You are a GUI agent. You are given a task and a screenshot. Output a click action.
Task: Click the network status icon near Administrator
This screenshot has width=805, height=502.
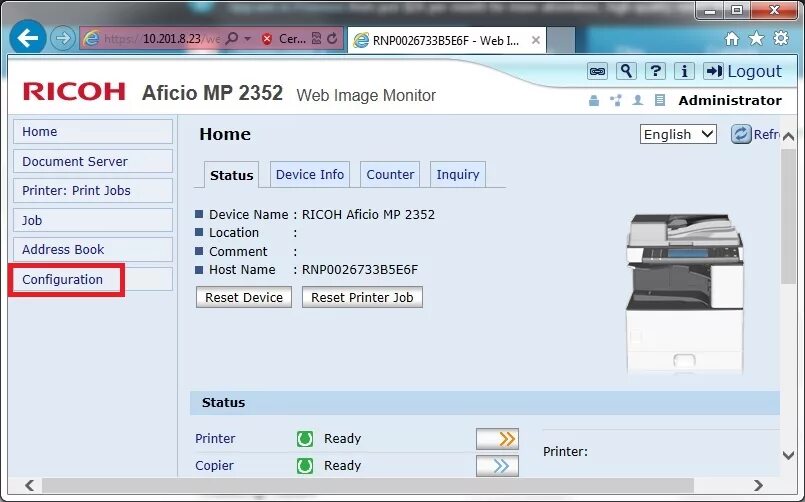(x=616, y=100)
